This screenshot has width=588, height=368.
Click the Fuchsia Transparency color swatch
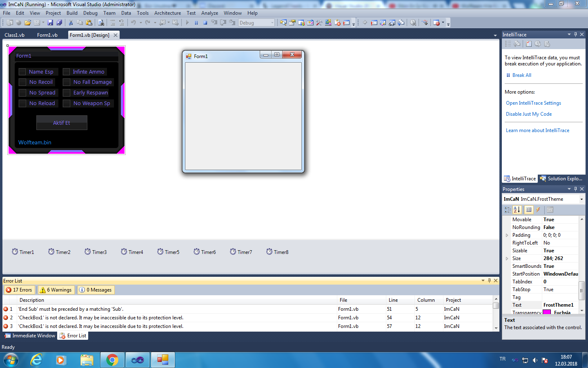click(547, 312)
